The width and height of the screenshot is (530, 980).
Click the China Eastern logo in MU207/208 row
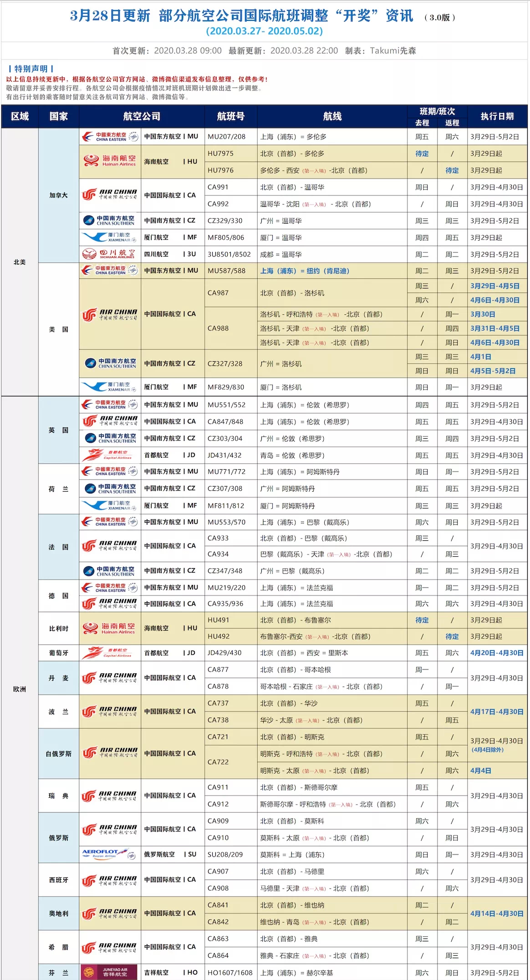tap(110, 137)
